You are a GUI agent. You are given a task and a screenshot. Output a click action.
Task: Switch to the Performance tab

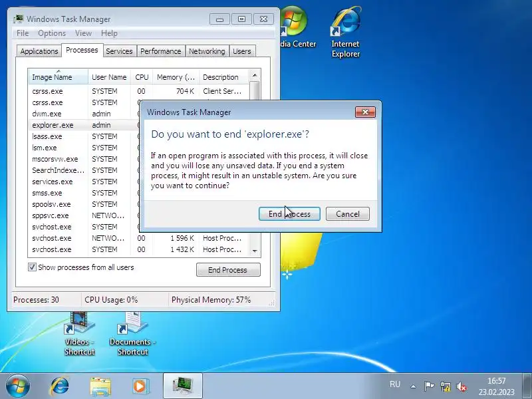(x=160, y=51)
